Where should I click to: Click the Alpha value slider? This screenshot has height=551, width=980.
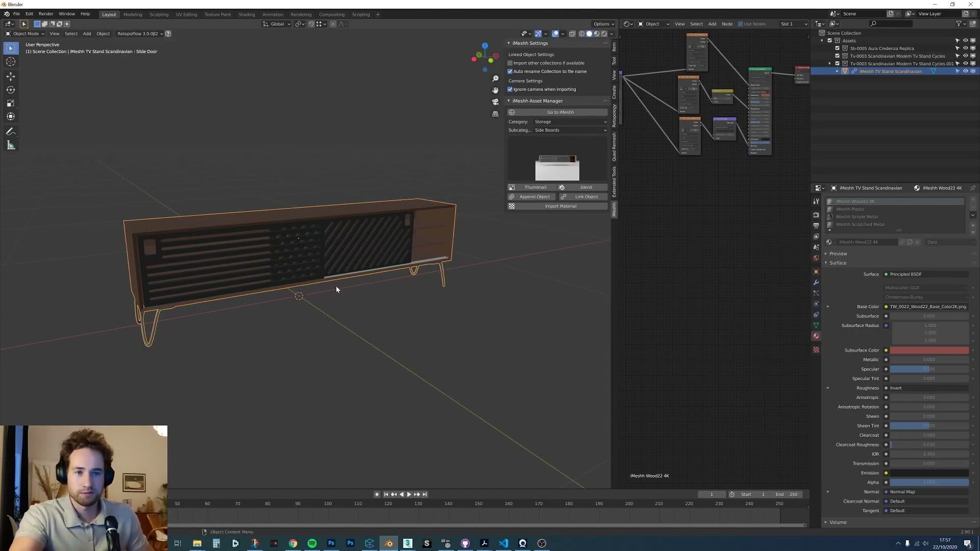point(929,483)
